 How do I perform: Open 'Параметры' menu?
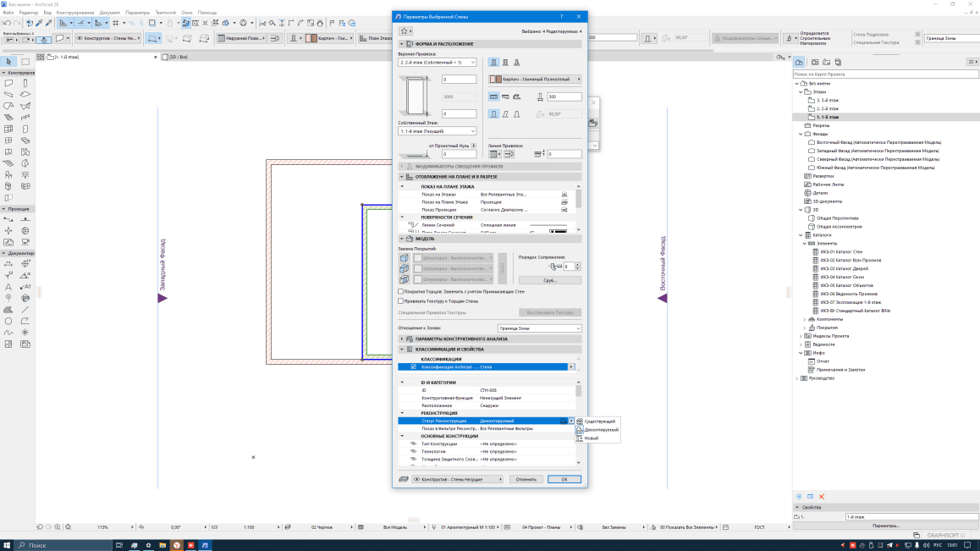pyautogui.click(x=137, y=13)
